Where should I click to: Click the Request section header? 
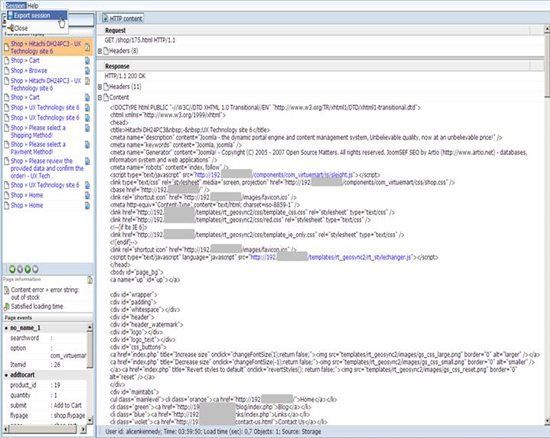(320, 31)
